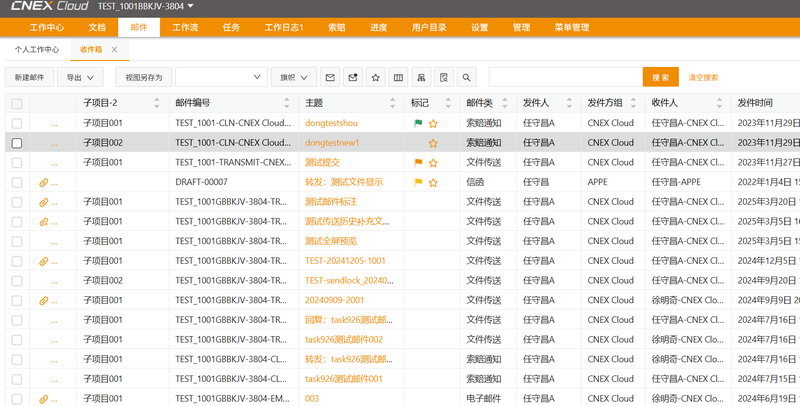This screenshot has width=800, height=406.
Task: Open the 个人工作中心 tab
Action: [37, 49]
